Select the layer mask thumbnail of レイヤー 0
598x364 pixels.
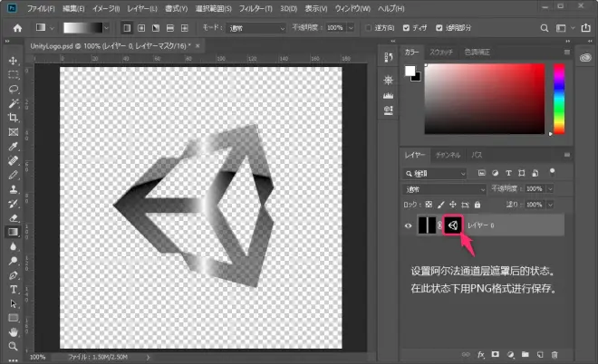tap(453, 225)
